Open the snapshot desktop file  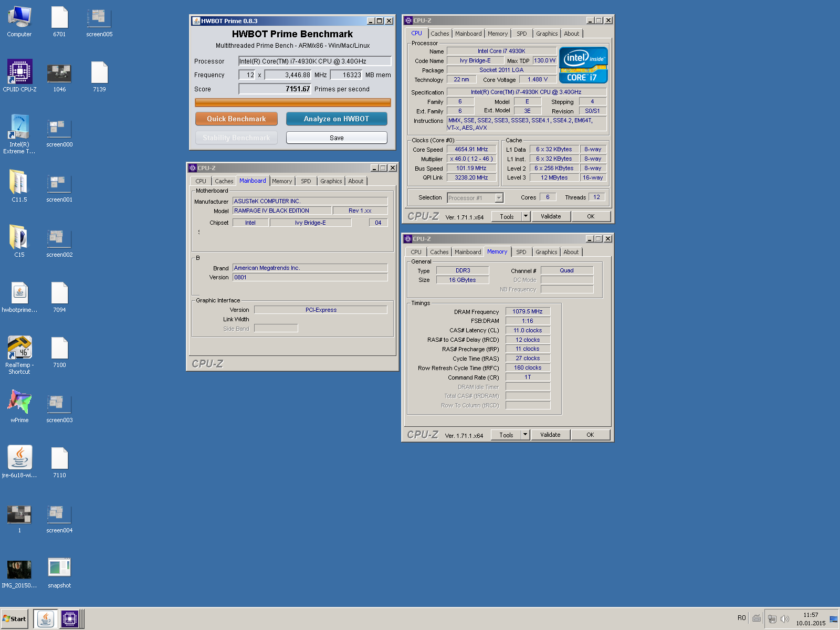coord(59,573)
